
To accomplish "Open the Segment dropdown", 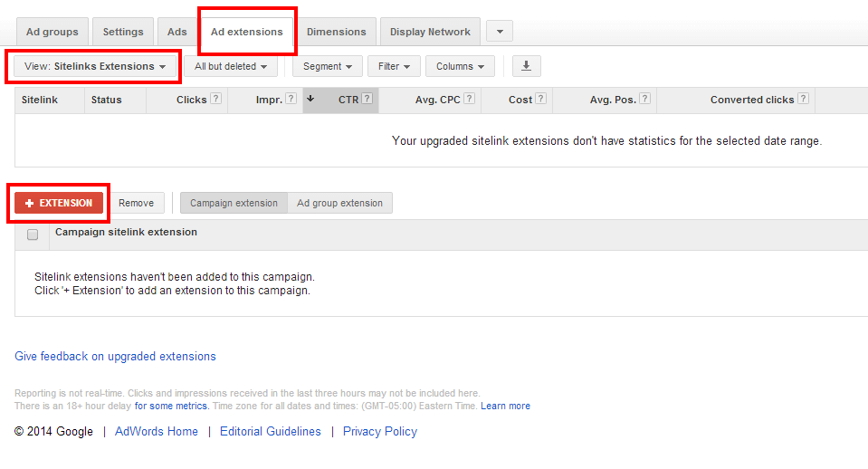I will [x=327, y=66].
